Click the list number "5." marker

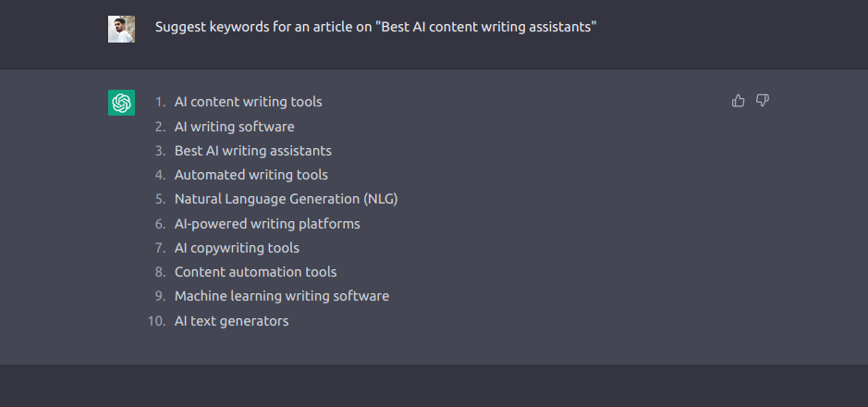click(x=161, y=199)
